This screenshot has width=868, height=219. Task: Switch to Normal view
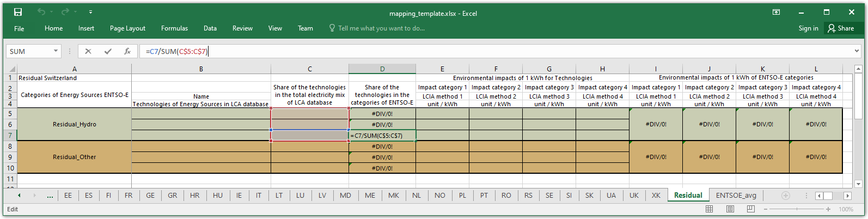click(x=710, y=209)
